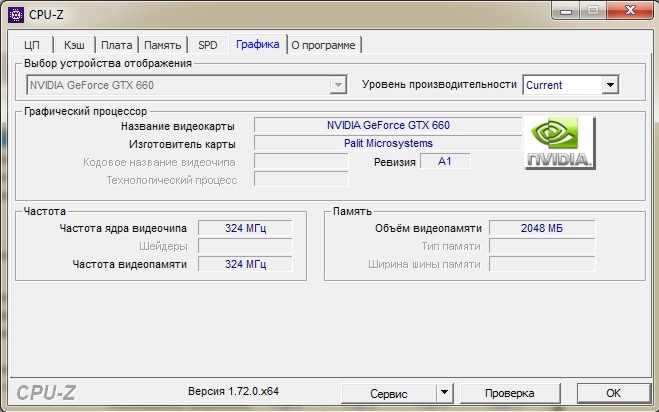Open the О программе tab

pos(324,45)
